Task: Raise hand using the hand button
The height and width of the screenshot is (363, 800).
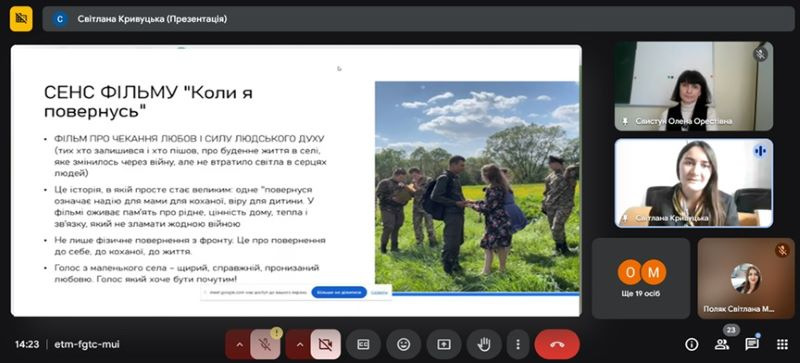Action: click(484, 345)
